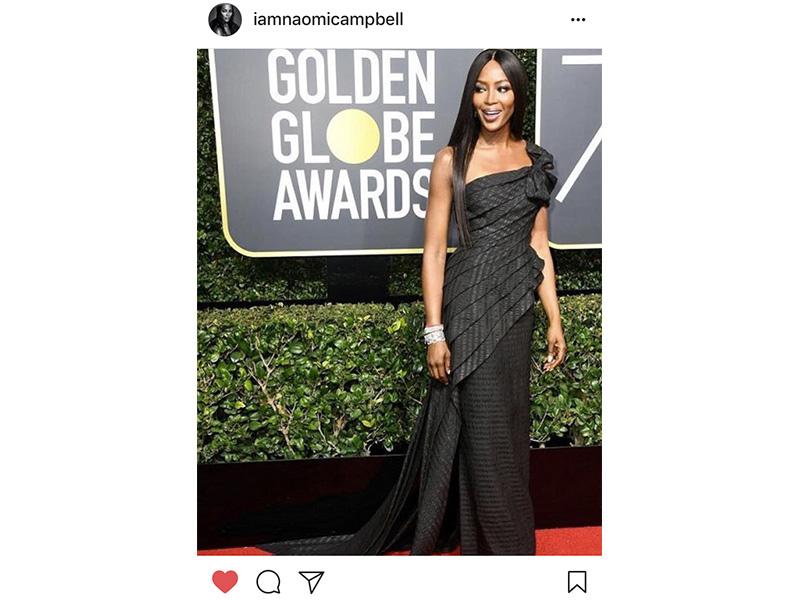800x600 pixels.
Task: Open the account's story from the round avatar
Action: tap(224, 20)
